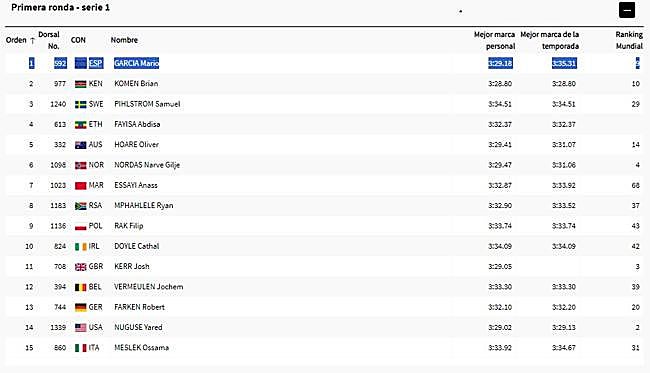Viewport: 650px width, 373px height.
Task: Click Essayi's world ranking 68
Action: click(635, 185)
